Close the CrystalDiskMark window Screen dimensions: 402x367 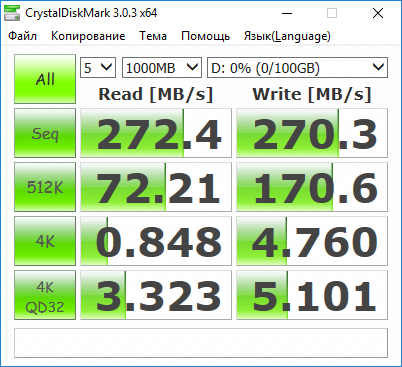tap(378, 13)
